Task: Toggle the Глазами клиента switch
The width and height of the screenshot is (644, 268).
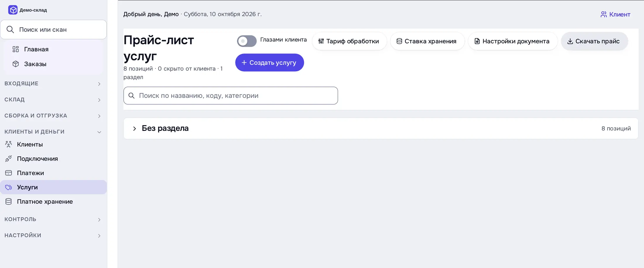Action: coord(247,41)
